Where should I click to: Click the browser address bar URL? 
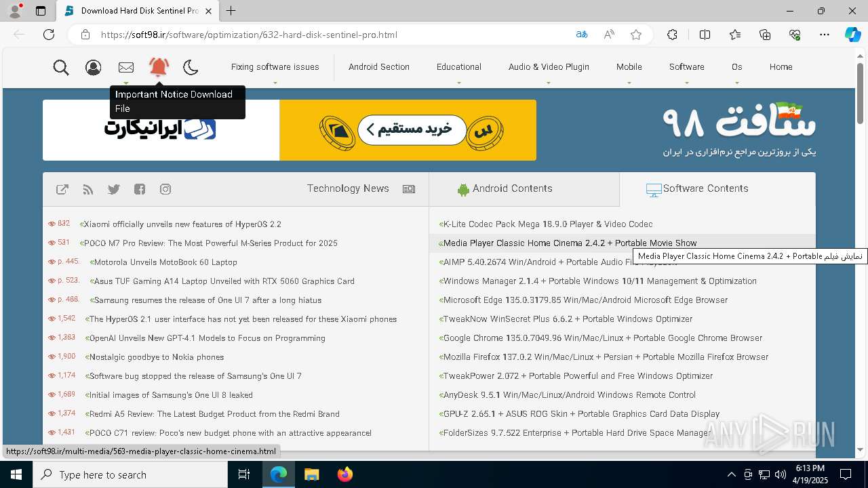point(249,35)
